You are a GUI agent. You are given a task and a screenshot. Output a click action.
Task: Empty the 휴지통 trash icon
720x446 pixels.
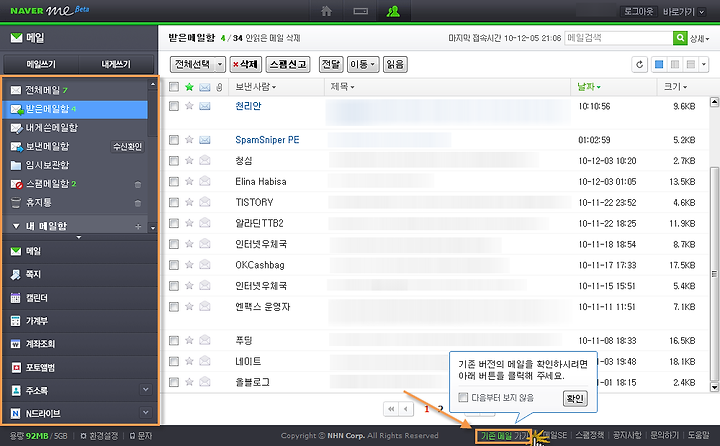138,203
